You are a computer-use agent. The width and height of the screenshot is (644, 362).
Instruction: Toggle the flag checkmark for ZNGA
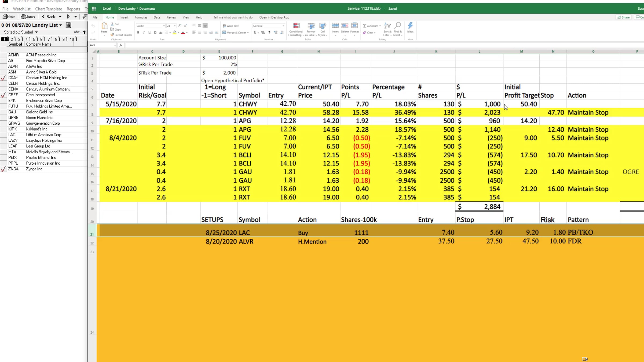coord(3,169)
